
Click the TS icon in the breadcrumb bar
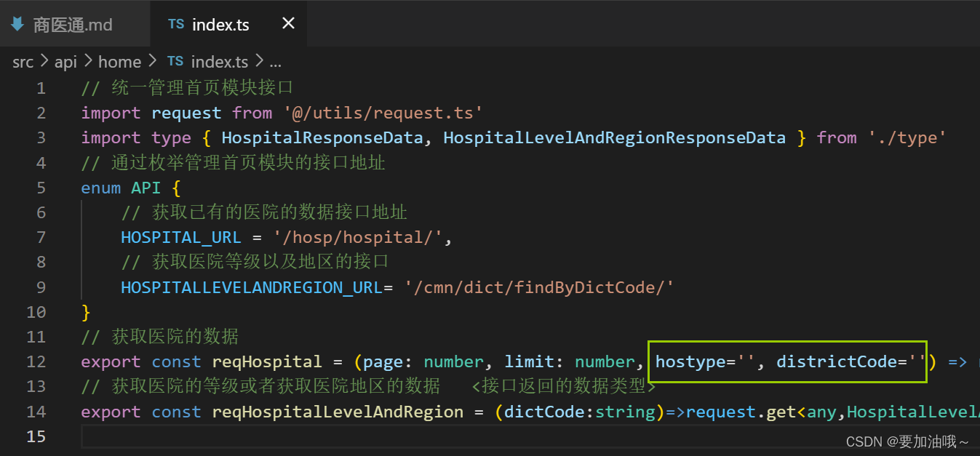click(x=175, y=61)
